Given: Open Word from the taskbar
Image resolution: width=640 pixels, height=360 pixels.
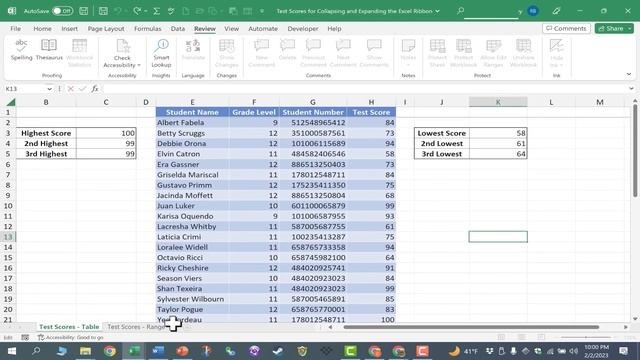Looking at the screenshot, I should [158, 351].
